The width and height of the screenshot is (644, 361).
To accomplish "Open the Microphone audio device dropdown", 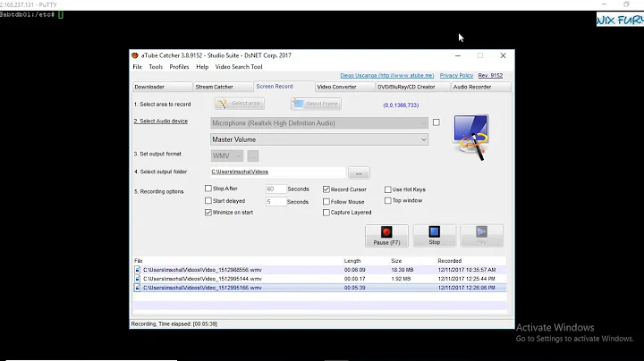I will click(319, 123).
